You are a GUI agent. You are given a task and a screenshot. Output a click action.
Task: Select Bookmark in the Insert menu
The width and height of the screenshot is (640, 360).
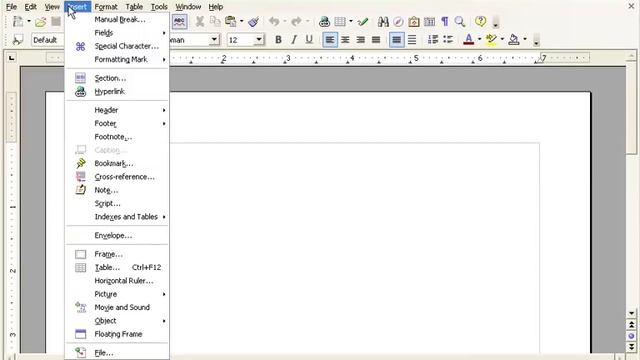[x=117, y=163]
